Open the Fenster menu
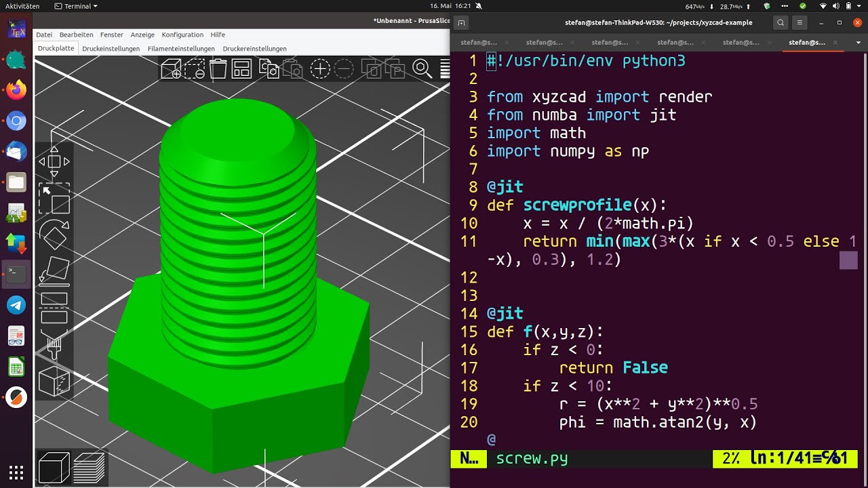The image size is (868, 488). 112,35
